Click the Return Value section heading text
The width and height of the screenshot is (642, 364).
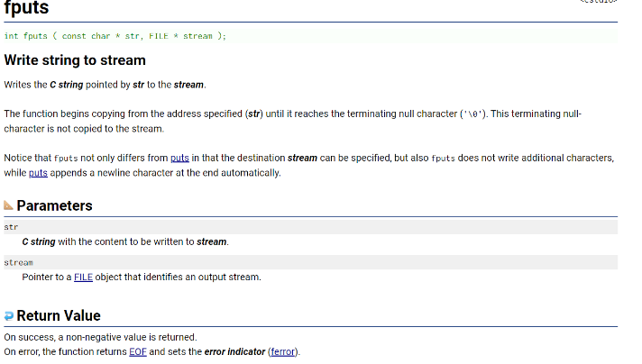pyautogui.click(x=59, y=315)
